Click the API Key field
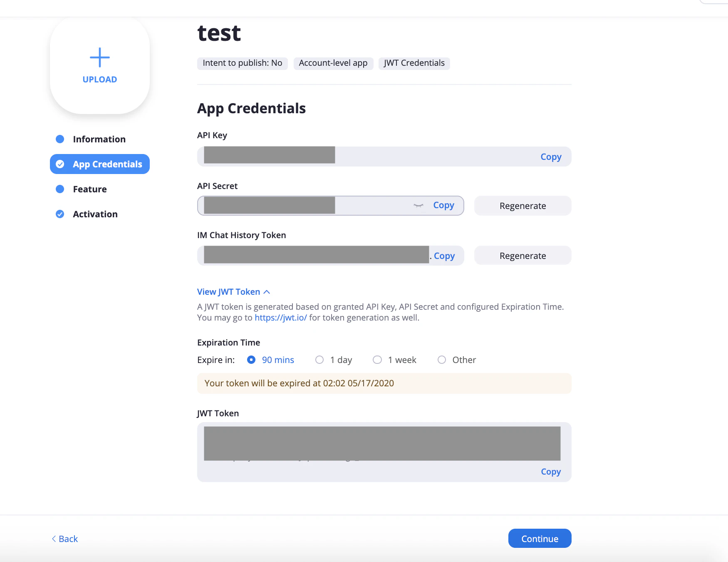This screenshot has width=728, height=562. (384, 157)
